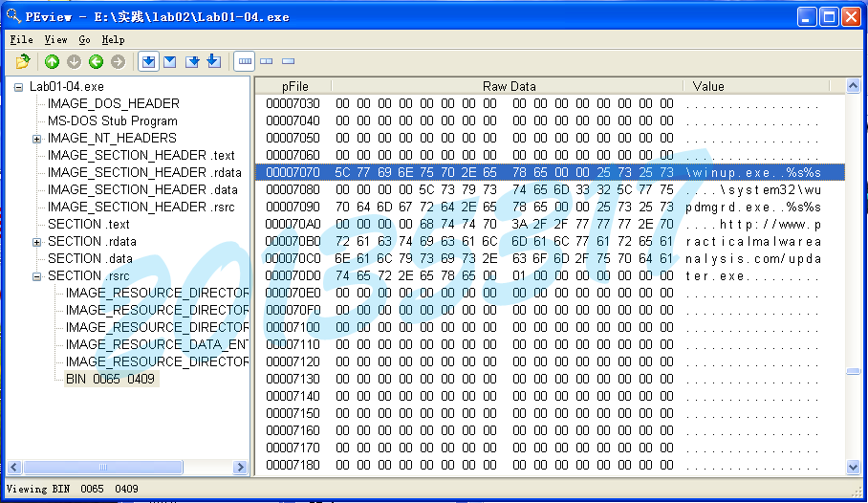This screenshot has width=868, height=503.
Task: Click the third blue arrow toolbar icon
Action: (x=192, y=62)
